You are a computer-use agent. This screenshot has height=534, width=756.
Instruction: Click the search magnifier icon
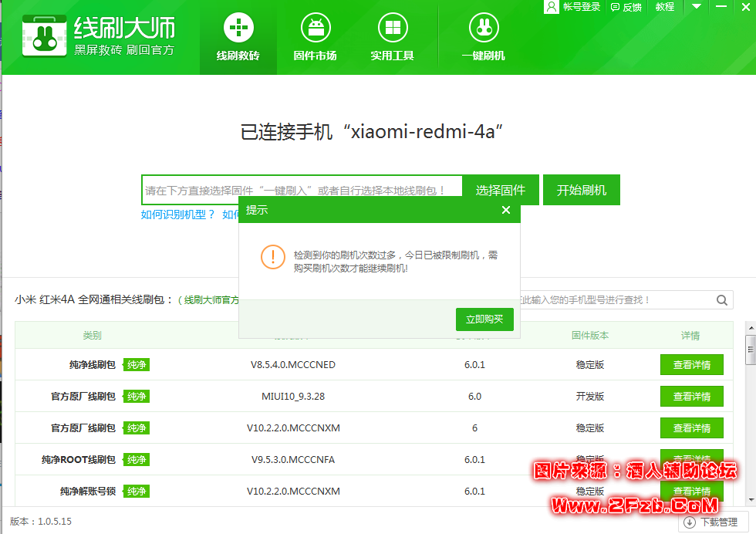click(722, 300)
